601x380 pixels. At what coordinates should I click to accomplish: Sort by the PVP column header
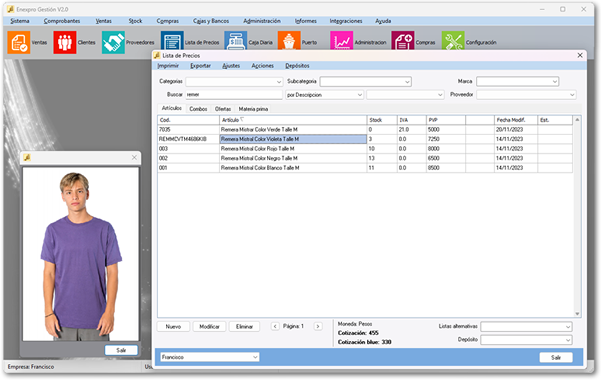446,120
